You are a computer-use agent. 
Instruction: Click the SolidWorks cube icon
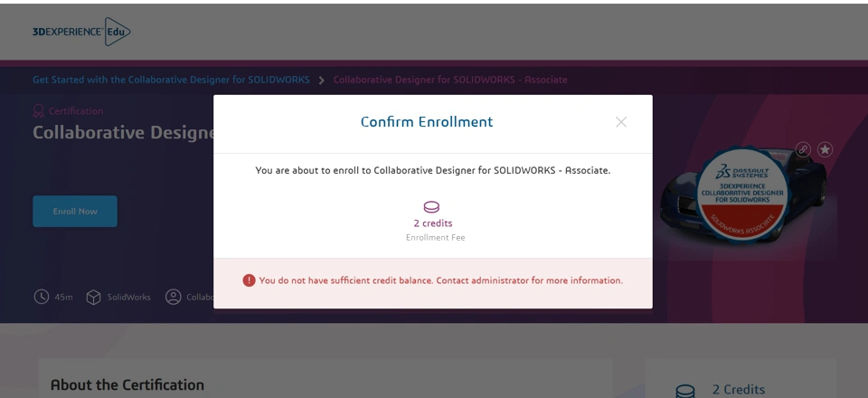click(x=94, y=297)
